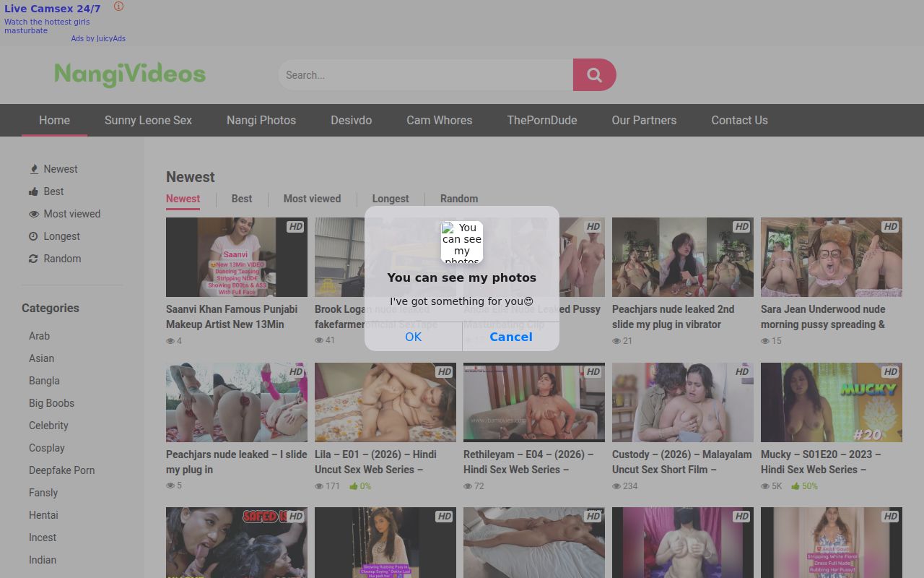Dismiss the popup with Cancel
Image resolution: width=924 pixels, height=578 pixels.
[x=510, y=337]
